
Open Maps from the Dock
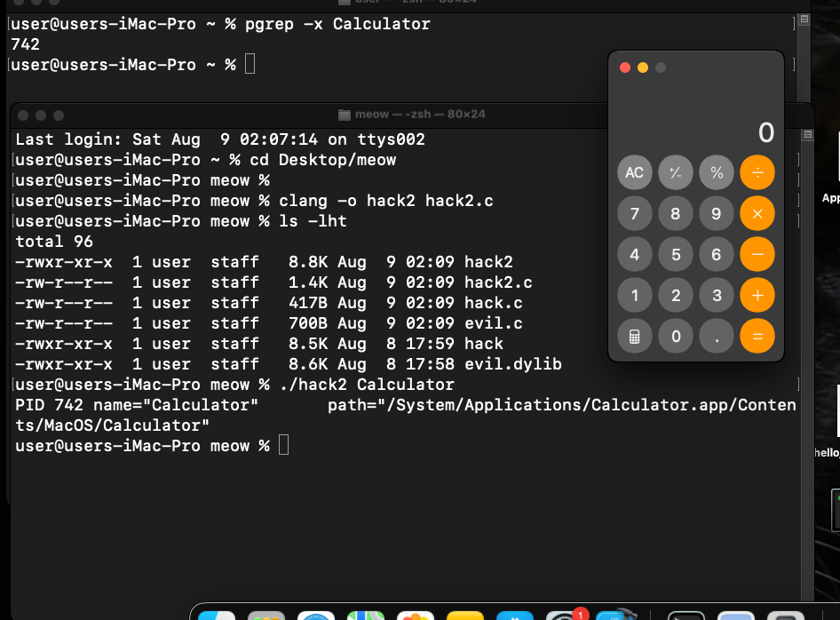365,616
